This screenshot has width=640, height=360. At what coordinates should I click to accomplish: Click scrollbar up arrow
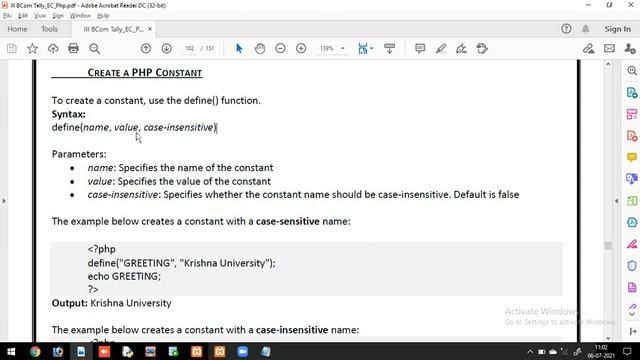coord(608,64)
